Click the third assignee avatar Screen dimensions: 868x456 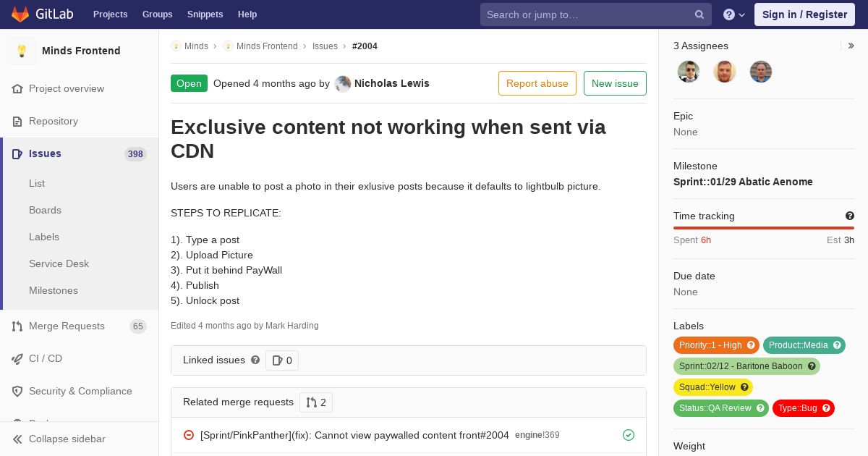(761, 72)
